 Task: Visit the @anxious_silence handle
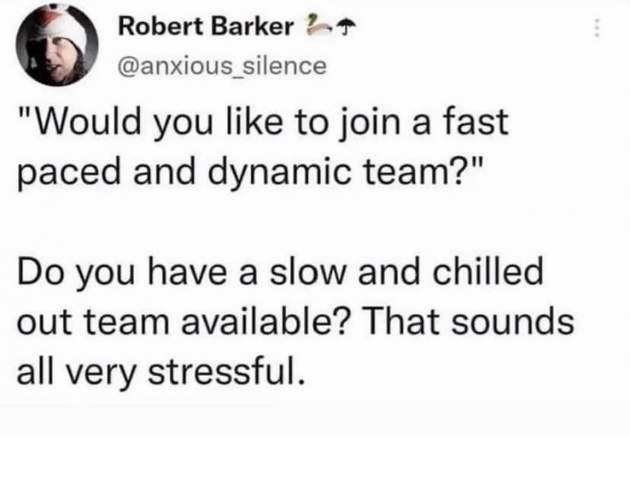222,66
